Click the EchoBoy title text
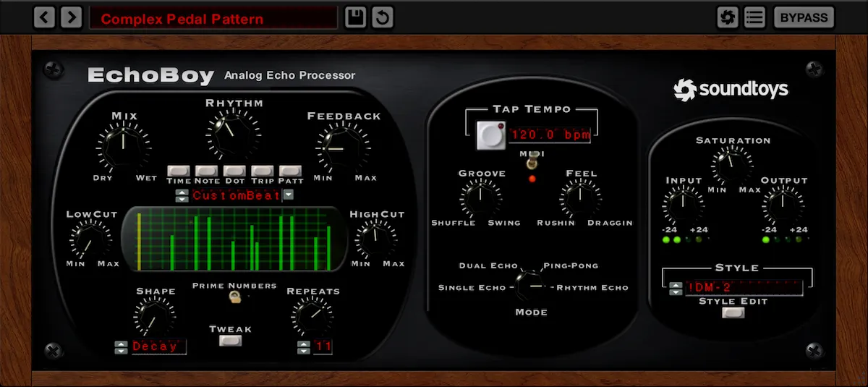The height and width of the screenshot is (387, 868). [x=150, y=75]
